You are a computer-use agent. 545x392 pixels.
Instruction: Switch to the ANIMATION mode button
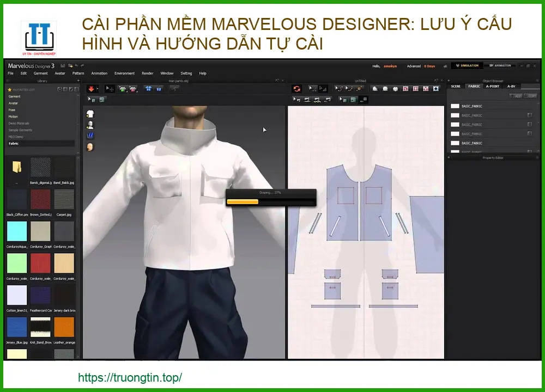(499, 66)
